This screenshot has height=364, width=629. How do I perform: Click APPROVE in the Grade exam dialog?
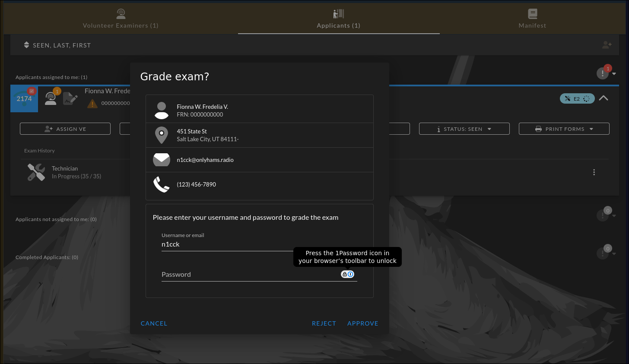point(363,323)
